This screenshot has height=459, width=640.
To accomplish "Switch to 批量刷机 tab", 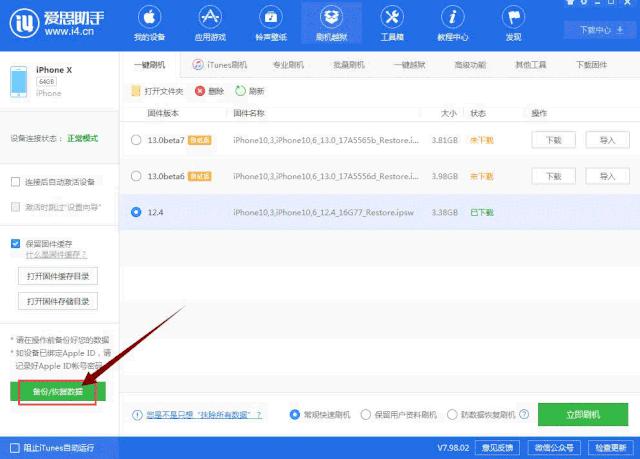I will click(x=349, y=65).
